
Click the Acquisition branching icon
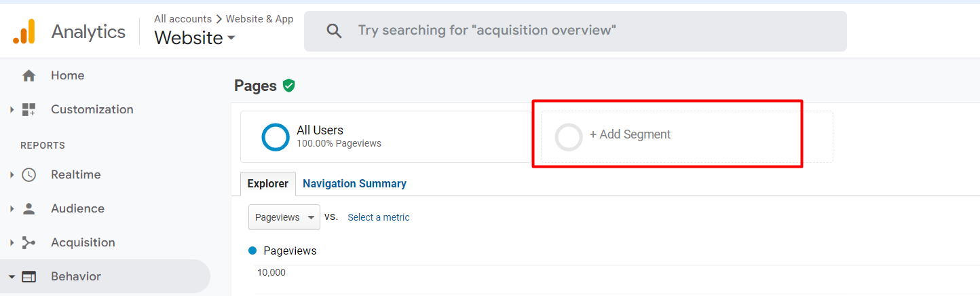pos(29,242)
